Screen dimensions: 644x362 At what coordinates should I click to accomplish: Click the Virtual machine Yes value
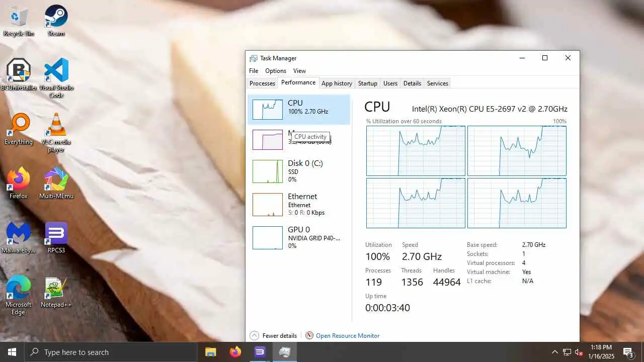[526, 272]
